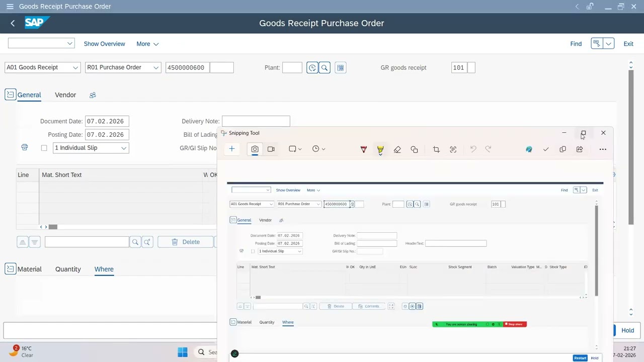The width and height of the screenshot is (644, 362).
Task: Open the SAP hamburger menu
Action: pyautogui.click(x=10, y=7)
